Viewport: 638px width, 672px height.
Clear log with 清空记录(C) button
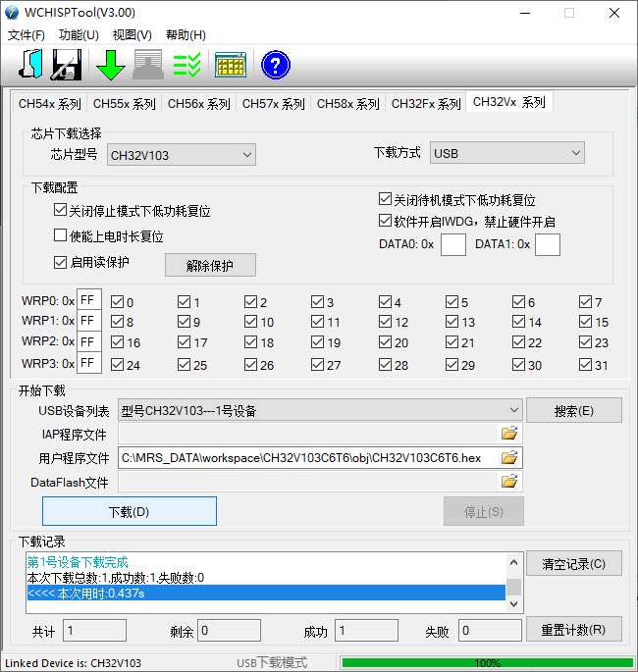573,563
